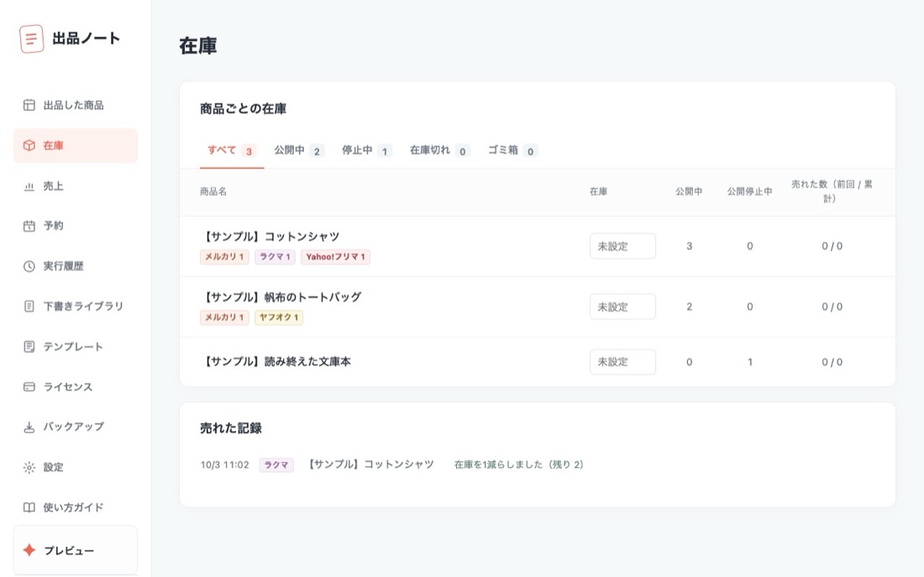Click the 売れた数 column header
The image size is (924, 577).
(832, 191)
